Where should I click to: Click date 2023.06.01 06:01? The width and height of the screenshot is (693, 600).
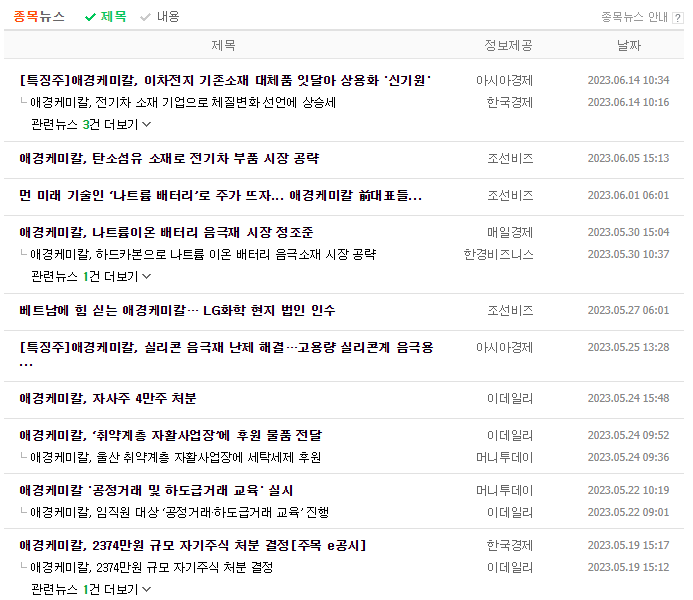click(x=628, y=195)
